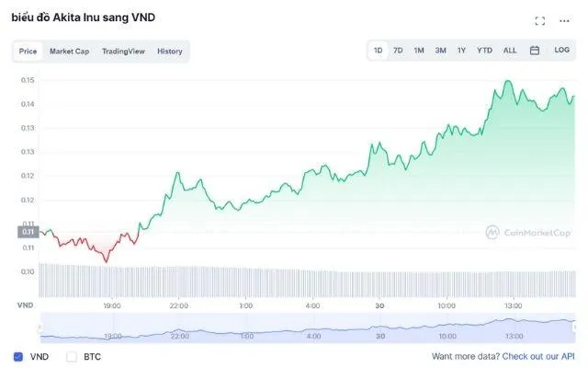Image resolution: width=588 pixels, height=368 pixels.
Task: Select the 1Y time range
Action: (x=461, y=51)
